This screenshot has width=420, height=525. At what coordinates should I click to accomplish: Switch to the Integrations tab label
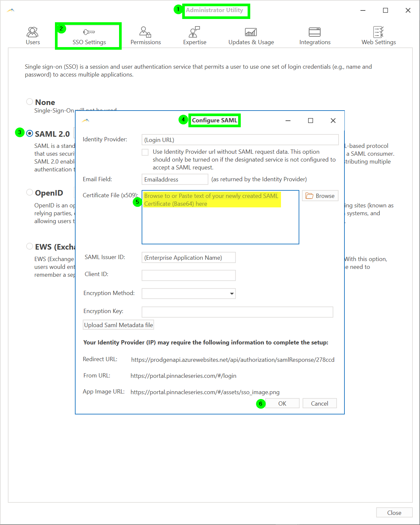click(315, 42)
